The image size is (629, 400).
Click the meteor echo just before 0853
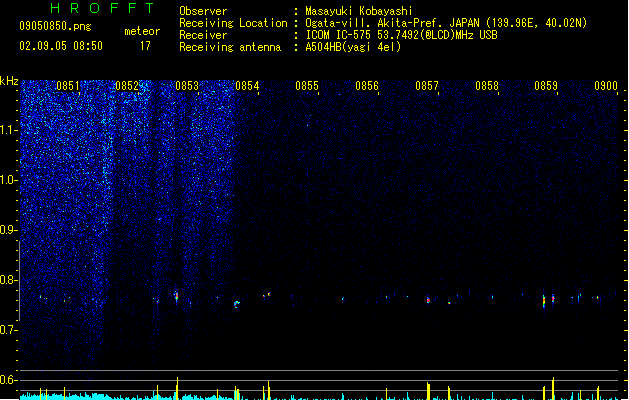pyautogui.click(x=176, y=296)
